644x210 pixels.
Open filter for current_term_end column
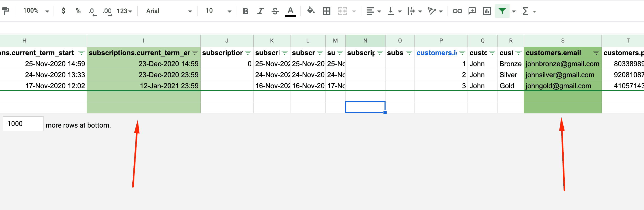point(195,53)
